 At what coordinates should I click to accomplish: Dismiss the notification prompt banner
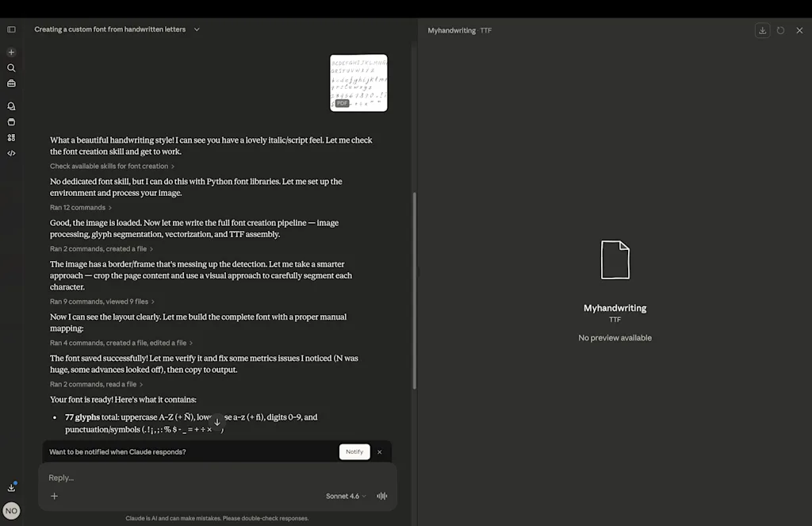[379, 451]
